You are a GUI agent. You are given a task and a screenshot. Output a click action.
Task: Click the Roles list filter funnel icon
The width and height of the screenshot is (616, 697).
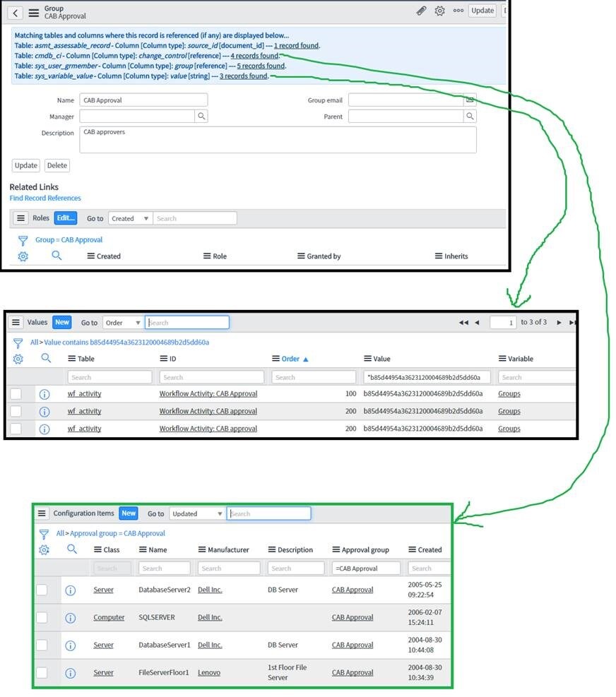[x=23, y=241]
